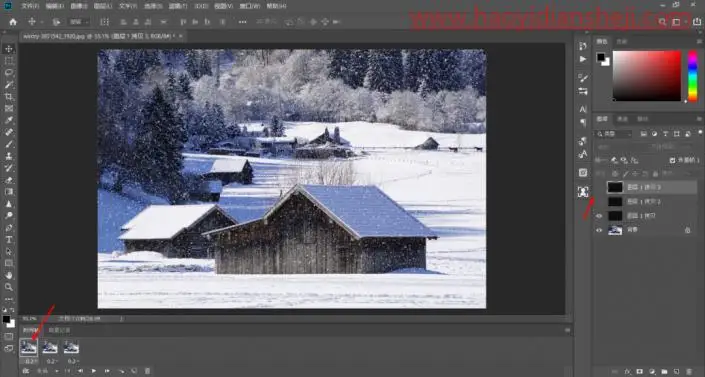Image resolution: width=705 pixels, height=377 pixels.
Task: Hide the 背景 layer eye icon
Action: [x=599, y=230]
